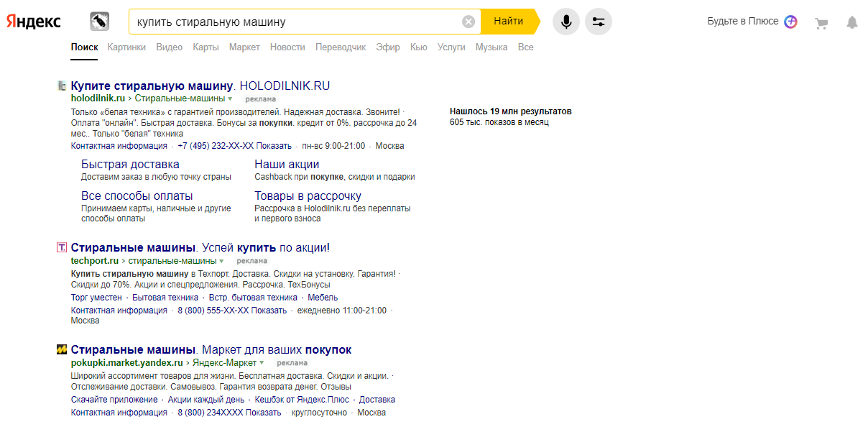The width and height of the screenshot is (868, 432).
Task: Open the 'Наши акции' sitelink
Action: point(287,165)
